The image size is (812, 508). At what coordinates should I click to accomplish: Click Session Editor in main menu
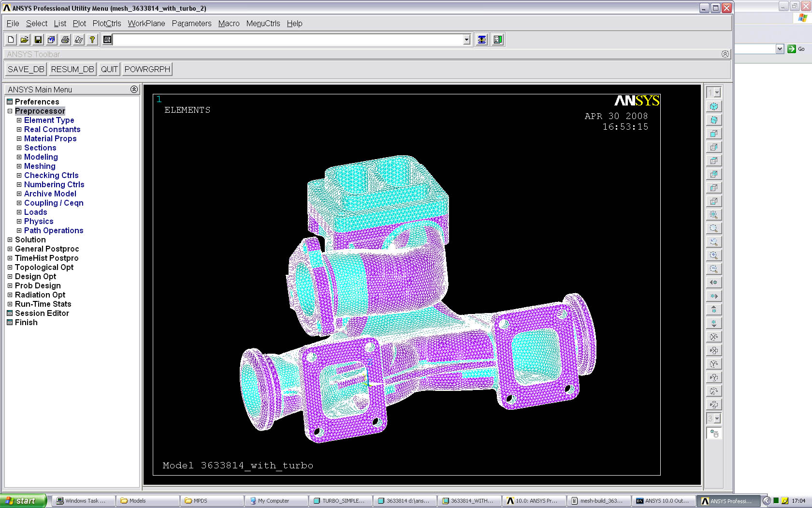[42, 313]
